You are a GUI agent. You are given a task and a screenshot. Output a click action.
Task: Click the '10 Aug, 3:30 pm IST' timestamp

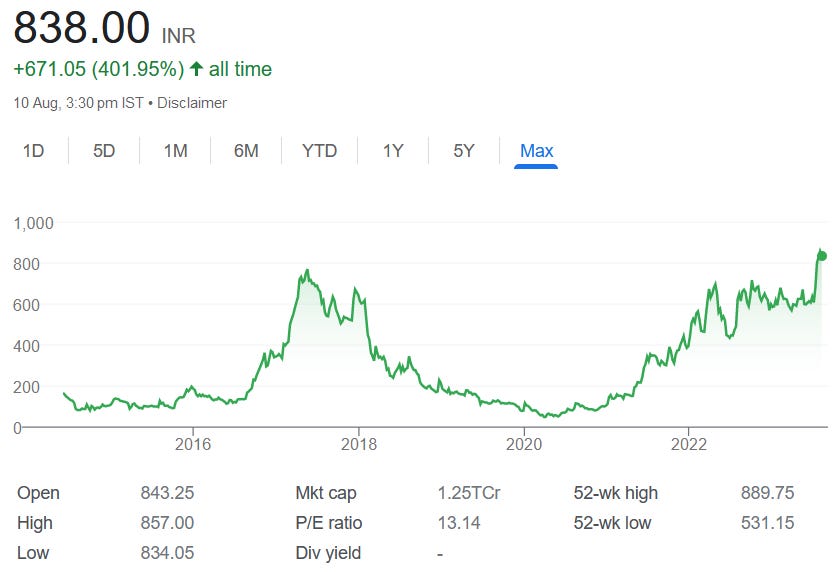click(x=78, y=103)
